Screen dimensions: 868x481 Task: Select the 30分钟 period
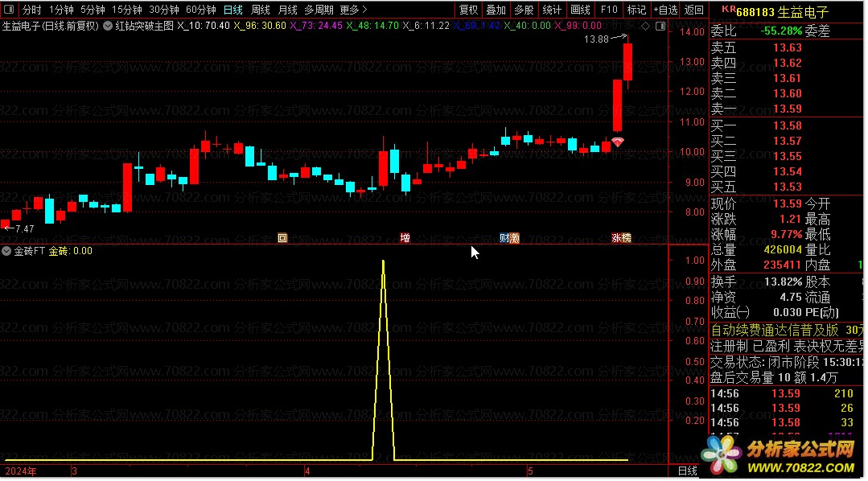coord(164,10)
